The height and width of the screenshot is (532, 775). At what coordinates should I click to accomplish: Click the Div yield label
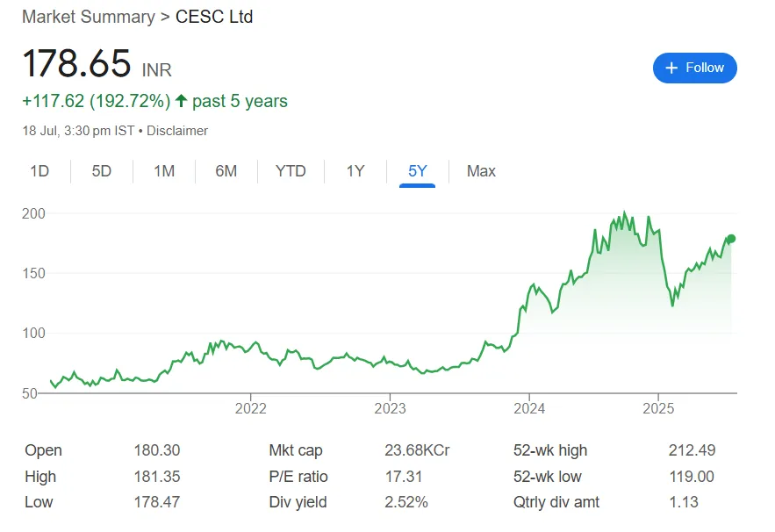tap(298, 502)
